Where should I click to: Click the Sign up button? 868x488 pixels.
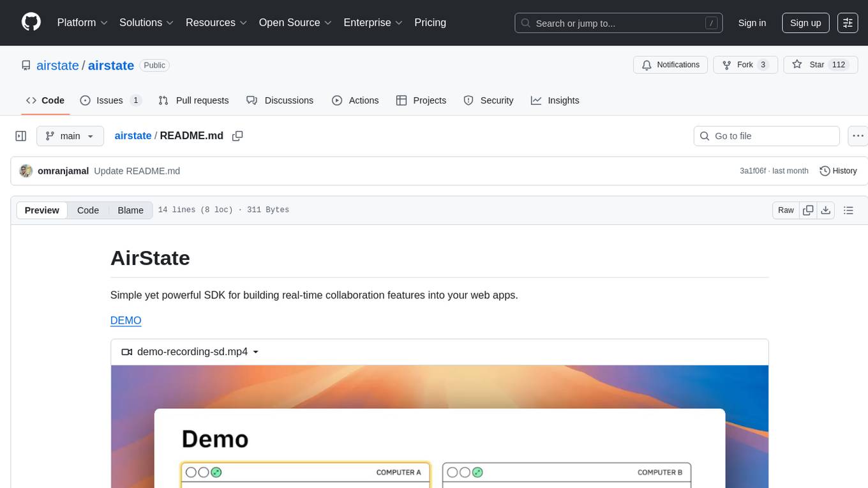pos(805,23)
